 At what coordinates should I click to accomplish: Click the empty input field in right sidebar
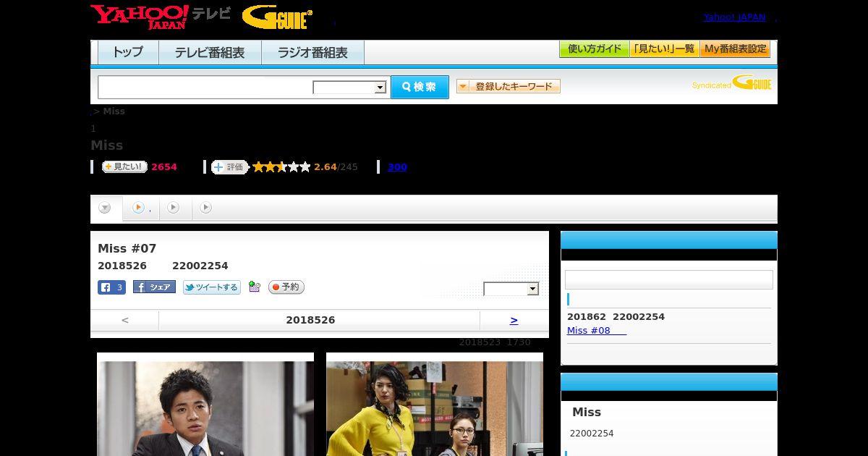[668, 280]
